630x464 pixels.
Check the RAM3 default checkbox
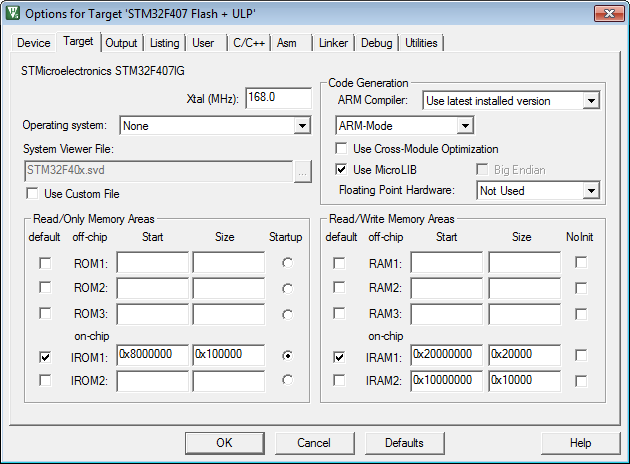coord(339,313)
